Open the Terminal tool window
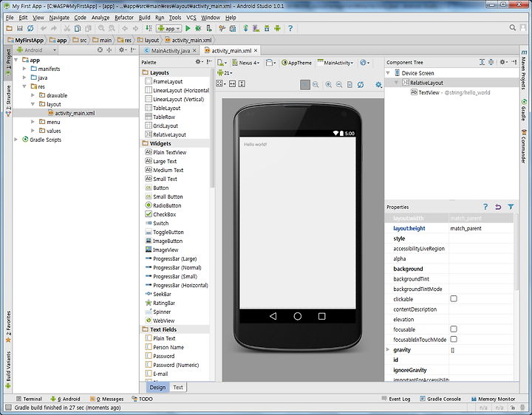Viewport: 532px width, 415px height. 29,399
